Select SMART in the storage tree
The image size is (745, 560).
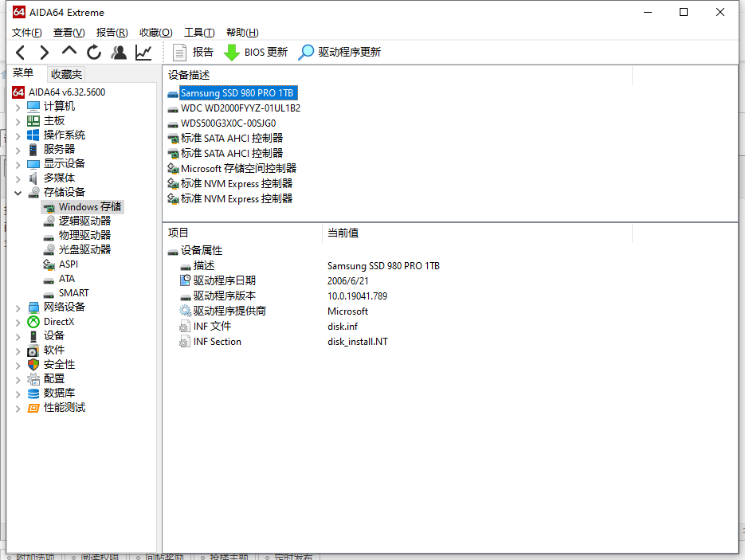[x=73, y=293]
